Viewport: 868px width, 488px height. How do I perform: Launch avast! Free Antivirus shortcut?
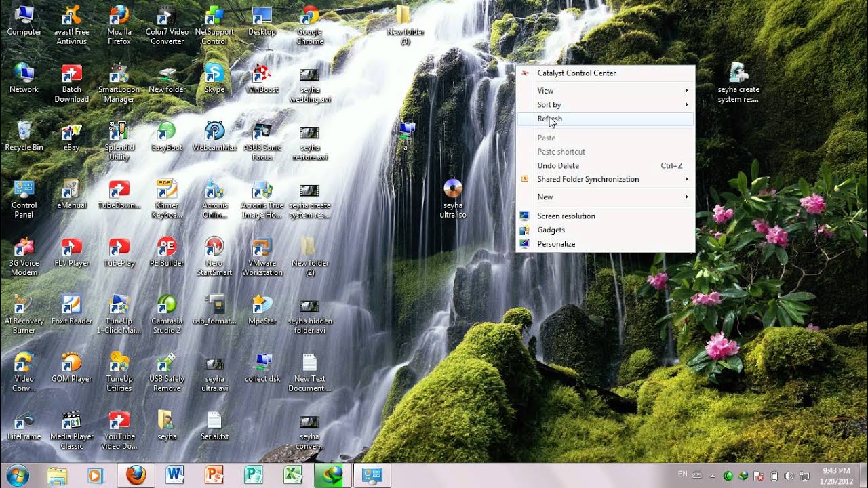click(71, 25)
